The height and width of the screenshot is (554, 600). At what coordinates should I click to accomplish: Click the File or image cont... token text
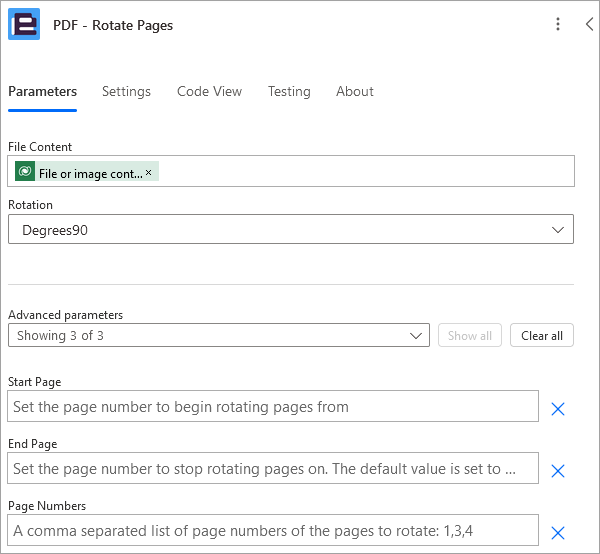91,174
